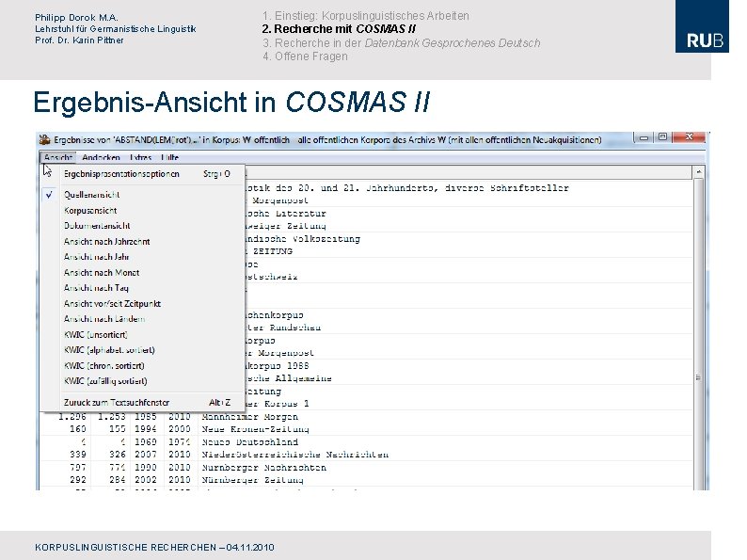Screen dimensions: 747x560
Task: Choose Ansicht nach Tag
Action: 143,288
